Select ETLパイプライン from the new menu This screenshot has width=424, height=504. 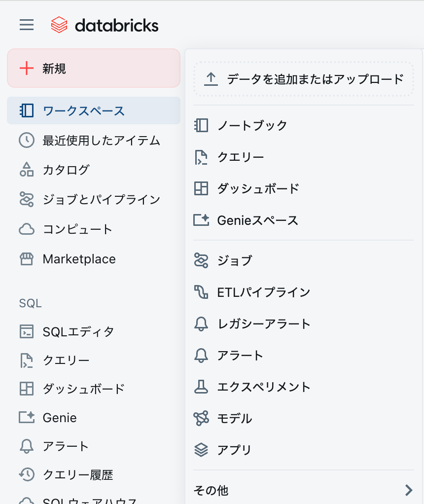pyautogui.click(x=263, y=292)
